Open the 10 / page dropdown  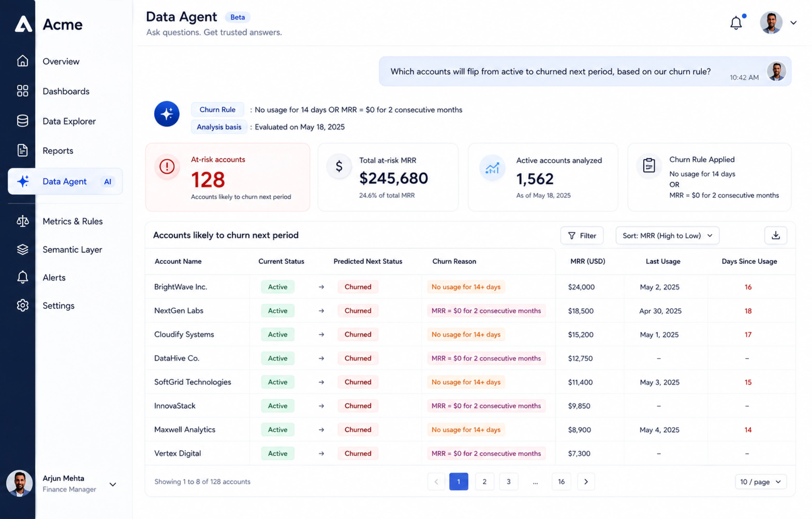coord(761,482)
